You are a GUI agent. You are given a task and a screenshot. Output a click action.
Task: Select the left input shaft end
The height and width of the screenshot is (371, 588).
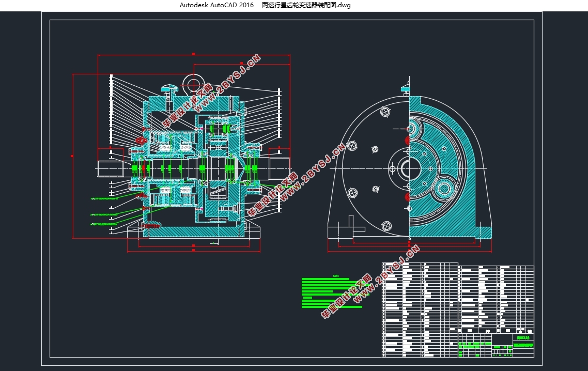coord(110,168)
